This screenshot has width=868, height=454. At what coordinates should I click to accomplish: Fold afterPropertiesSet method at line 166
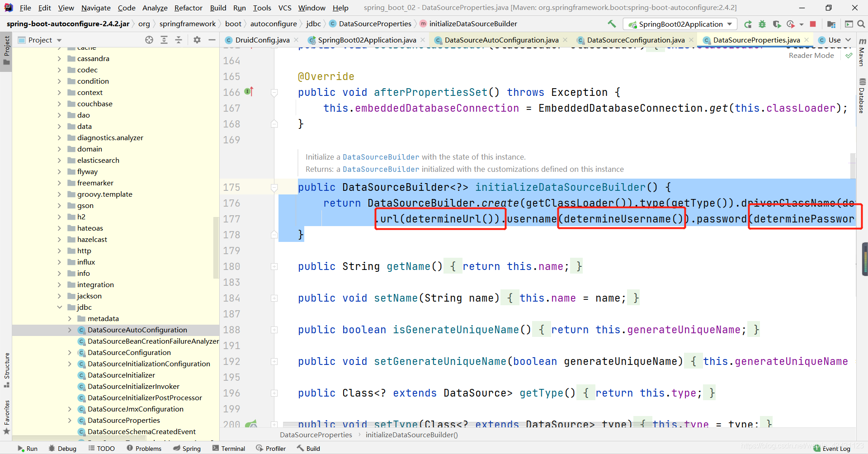(x=274, y=92)
